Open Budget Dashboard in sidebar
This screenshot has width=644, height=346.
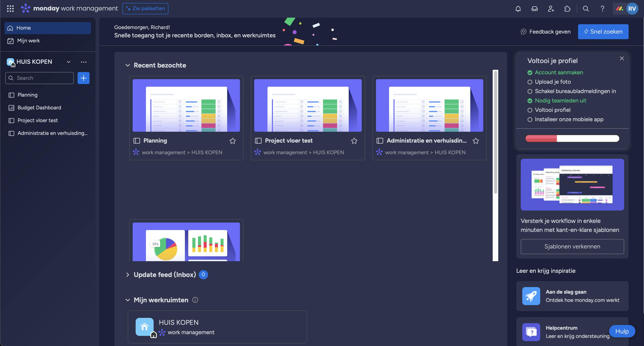(39, 108)
